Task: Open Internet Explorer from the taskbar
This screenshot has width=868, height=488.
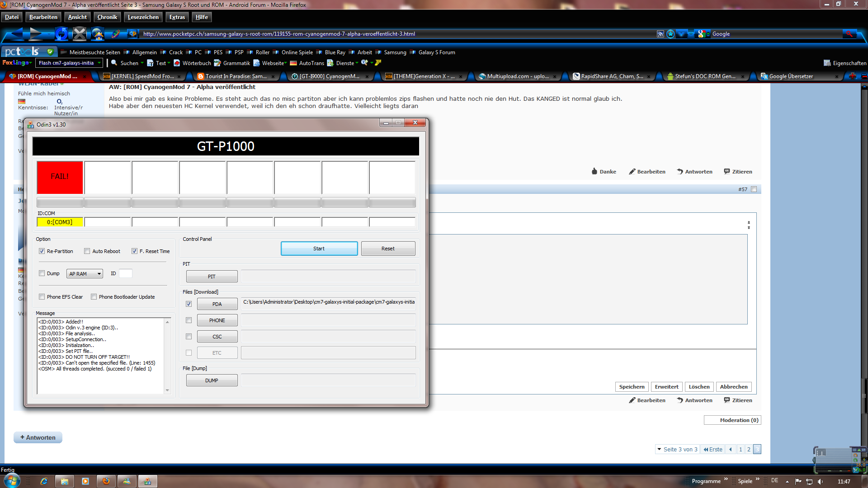Action: point(44,481)
